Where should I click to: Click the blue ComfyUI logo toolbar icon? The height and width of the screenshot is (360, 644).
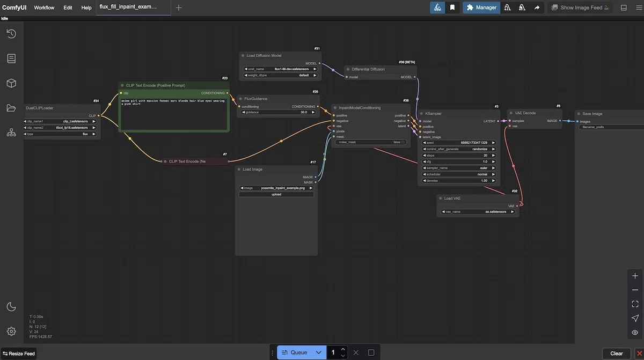[437, 8]
